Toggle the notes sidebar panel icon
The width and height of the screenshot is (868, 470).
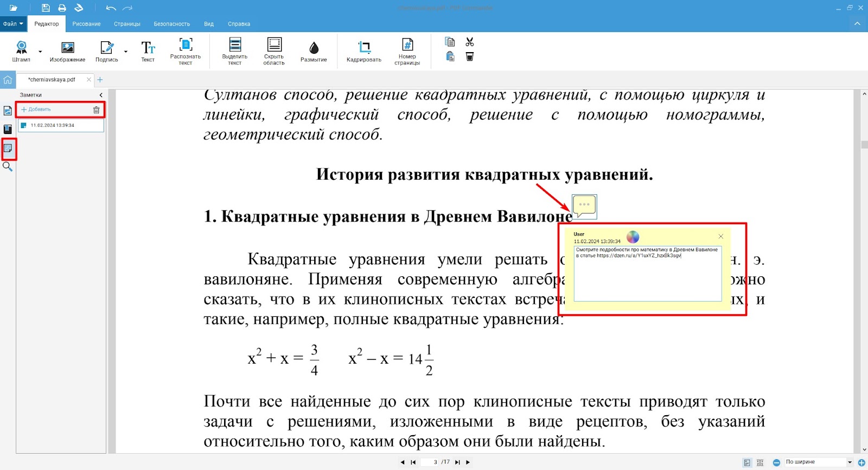point(8,148)
